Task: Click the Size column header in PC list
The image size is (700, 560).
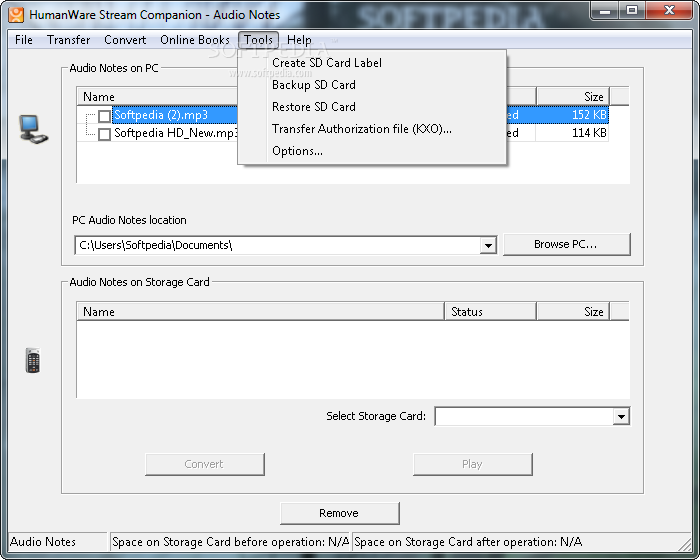Action: point(573,96)
